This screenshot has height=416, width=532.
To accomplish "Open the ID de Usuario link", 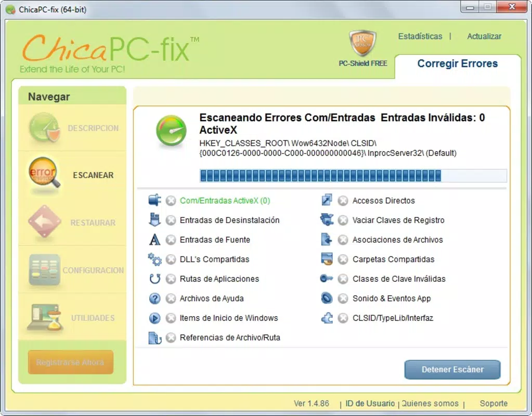I will 370,404.
